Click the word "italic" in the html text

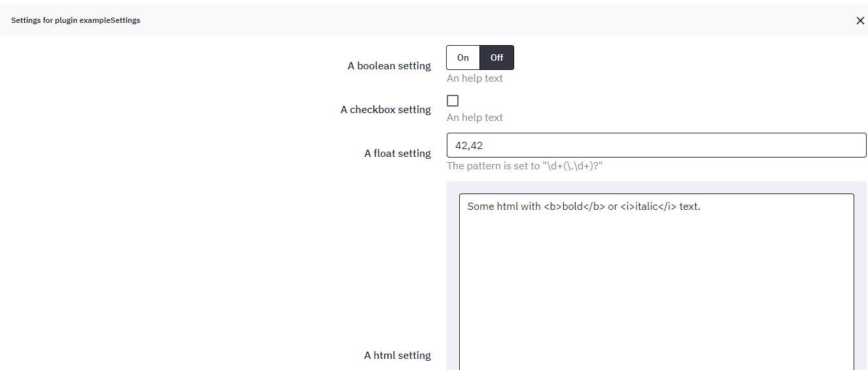pos(647,207)
